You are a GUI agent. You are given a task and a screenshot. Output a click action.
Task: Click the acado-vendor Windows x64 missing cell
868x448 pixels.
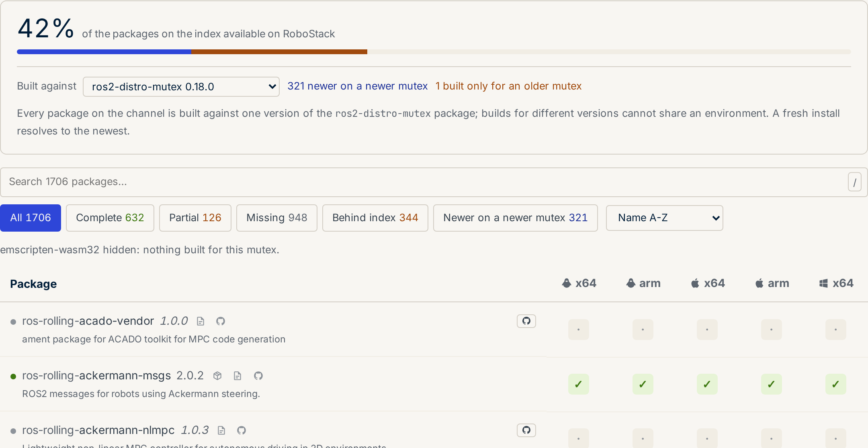coord(836,330)
